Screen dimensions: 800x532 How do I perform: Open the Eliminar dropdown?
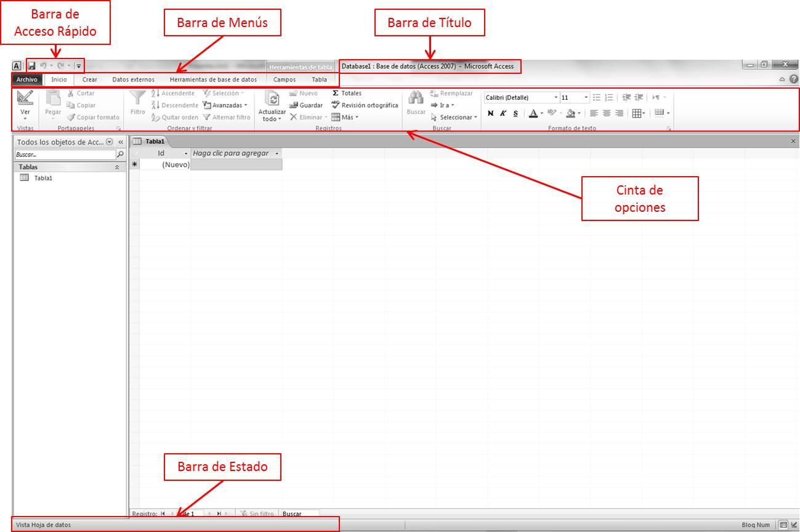(309, 117)
